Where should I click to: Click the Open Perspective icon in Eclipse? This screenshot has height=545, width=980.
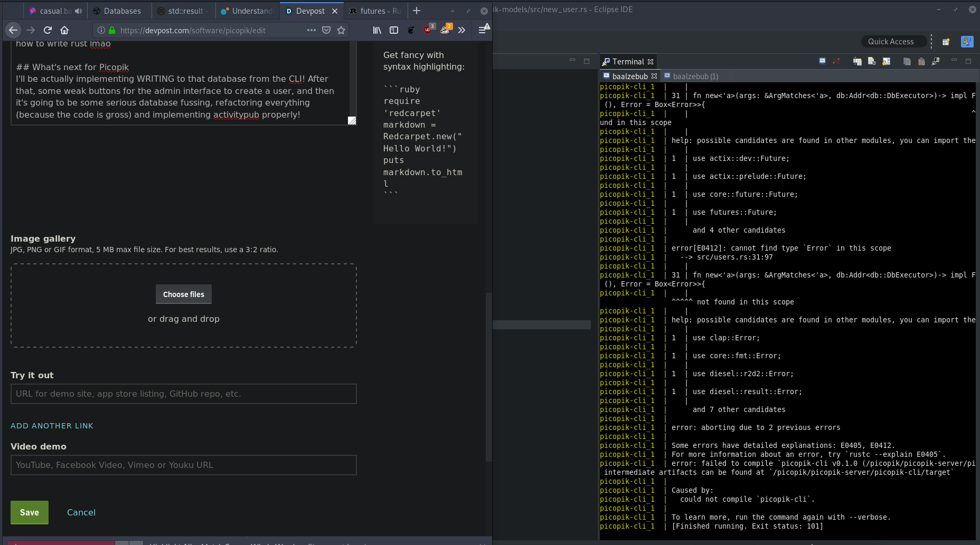(946, 42)
